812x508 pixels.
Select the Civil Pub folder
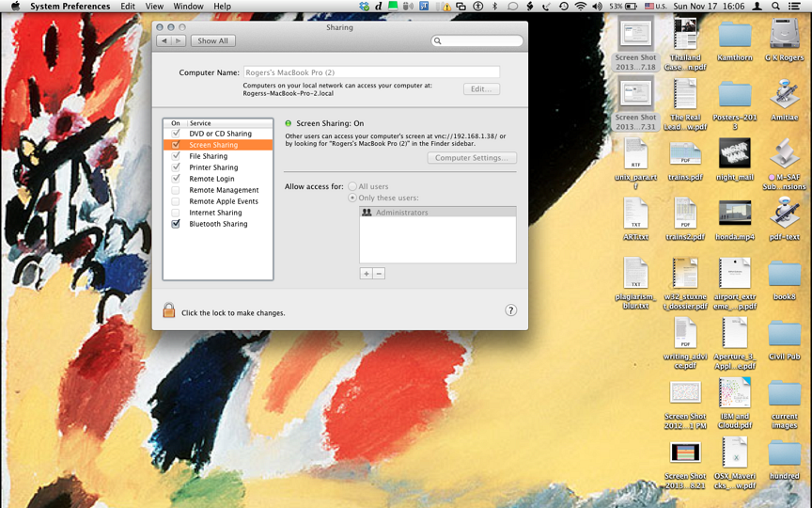785,333
